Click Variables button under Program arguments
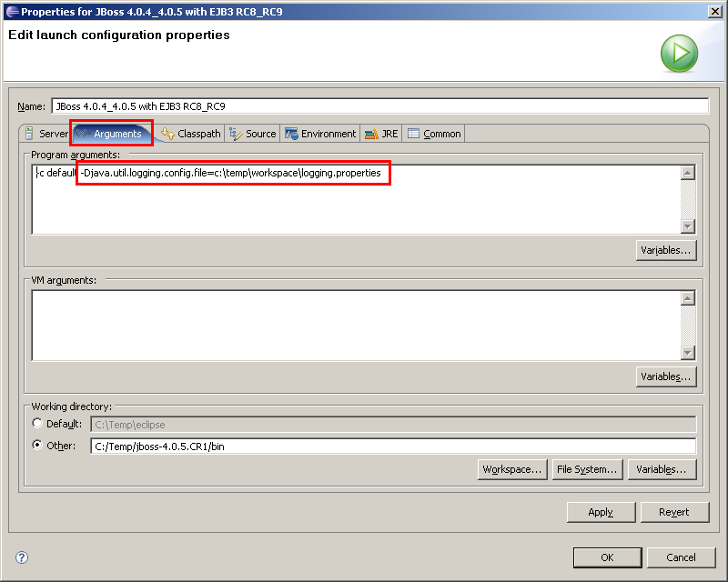 [666, 250]
